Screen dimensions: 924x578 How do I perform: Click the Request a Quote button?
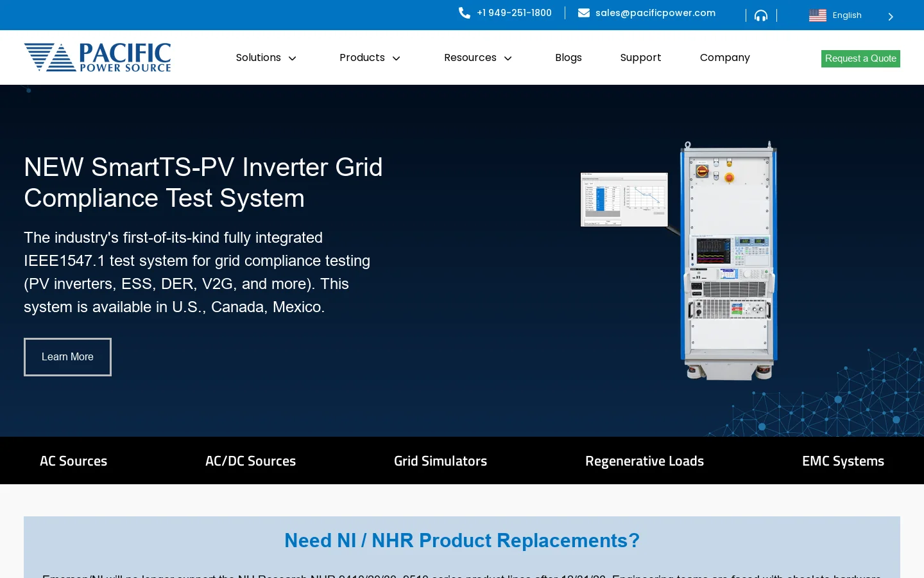tap(860, 58)
